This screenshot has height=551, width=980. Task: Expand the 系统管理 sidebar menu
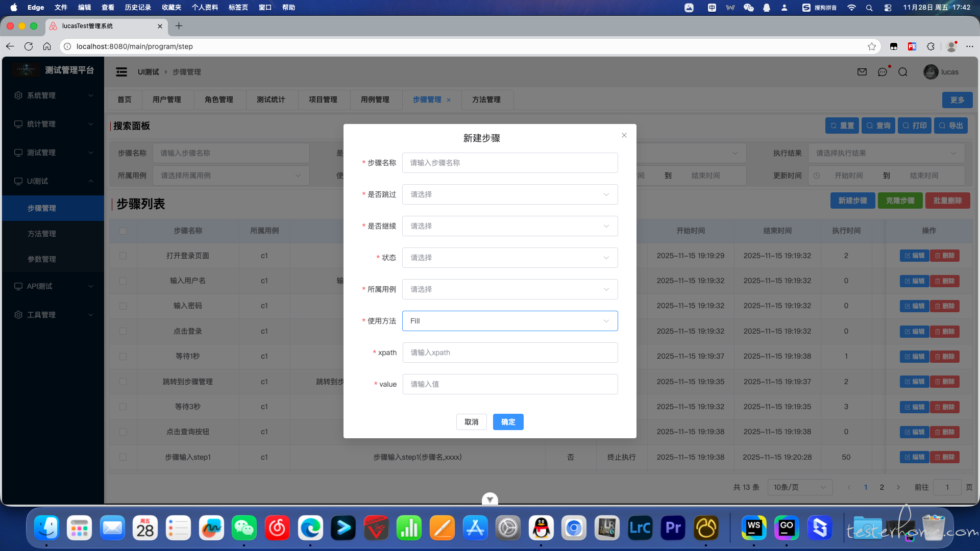[x=53, y=95]
